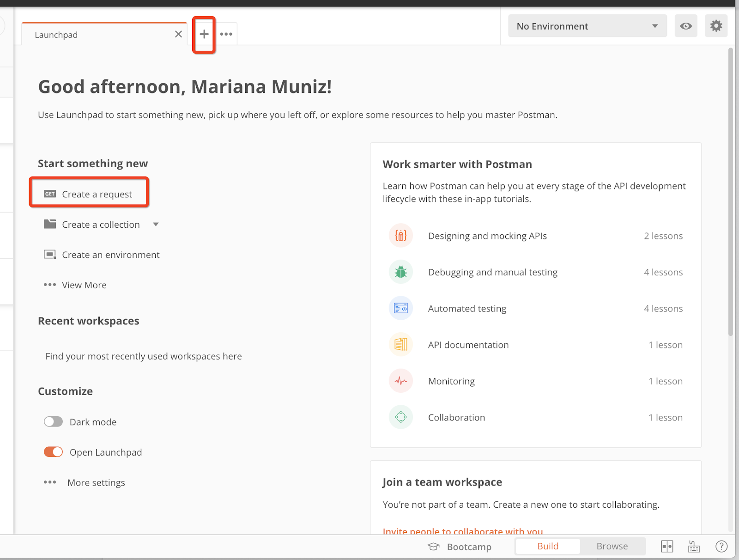Screen dimensions: 739x560
Task: Click '1 lesson' beside API documentation
Action: [666, 345]
